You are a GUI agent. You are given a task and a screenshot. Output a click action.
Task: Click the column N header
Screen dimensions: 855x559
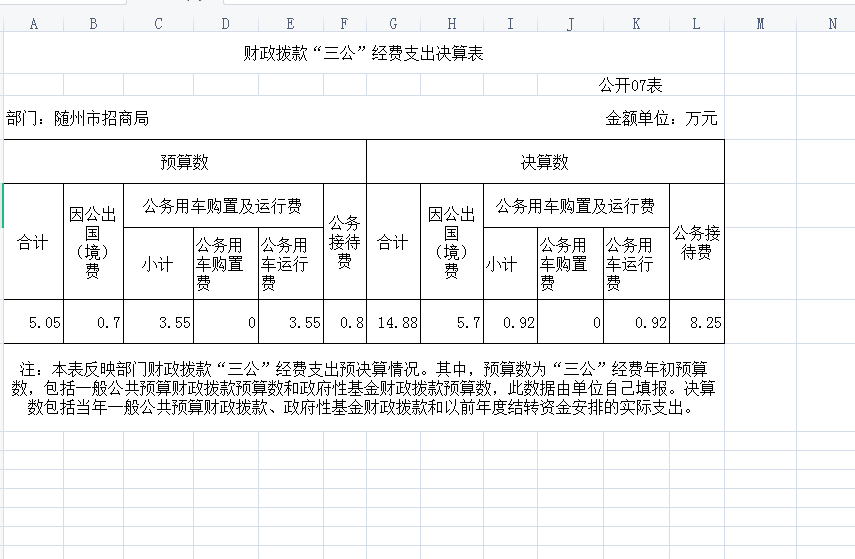click(832, 24)
